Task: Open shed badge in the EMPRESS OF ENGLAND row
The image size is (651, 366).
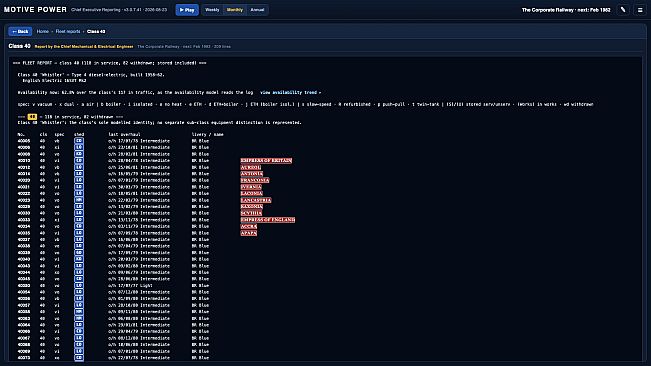Action: click(79, 220)
